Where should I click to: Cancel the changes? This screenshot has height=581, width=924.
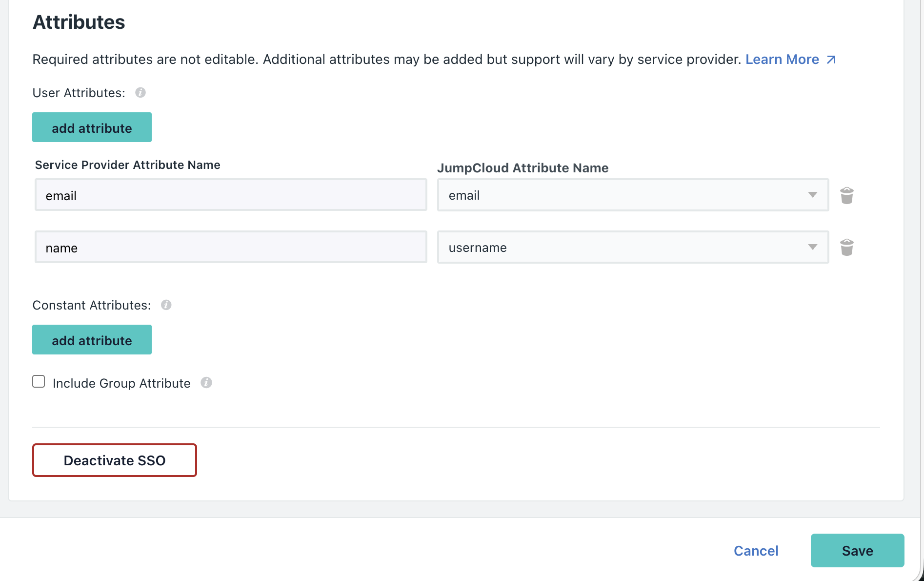tap(756, 551)
